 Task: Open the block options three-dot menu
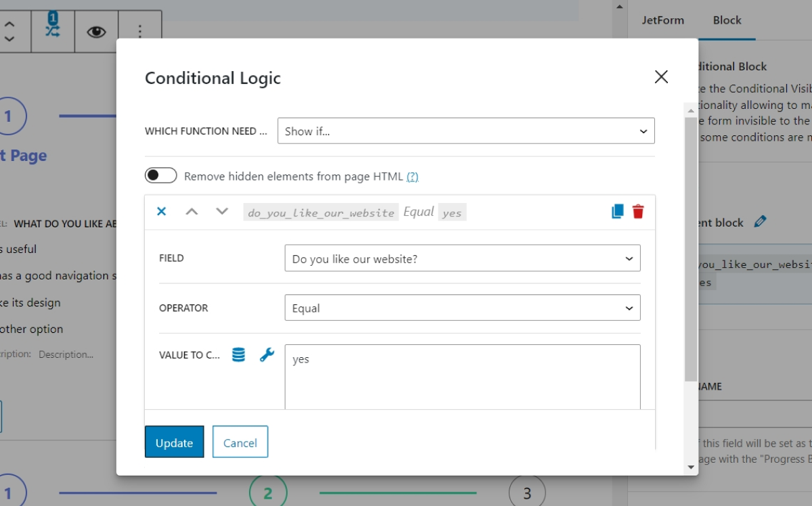pyautogui.click(x=140, y=30)
